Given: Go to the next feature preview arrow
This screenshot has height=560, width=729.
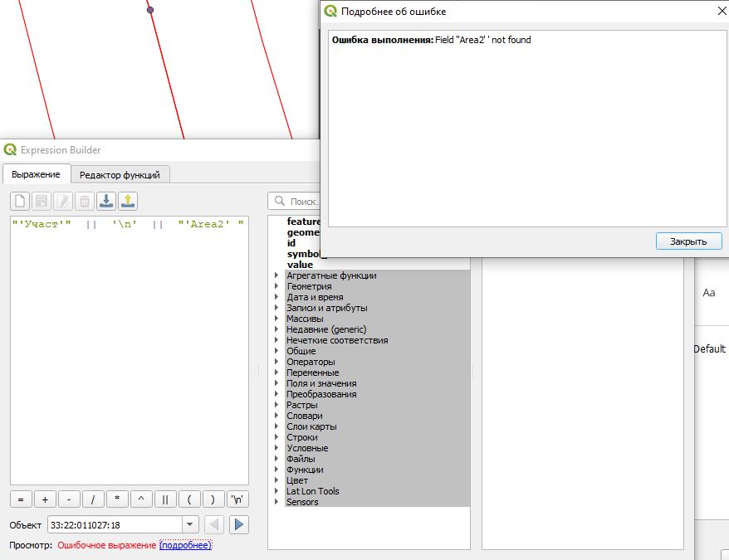Looking at the screenshot, I should pos(239,524).
